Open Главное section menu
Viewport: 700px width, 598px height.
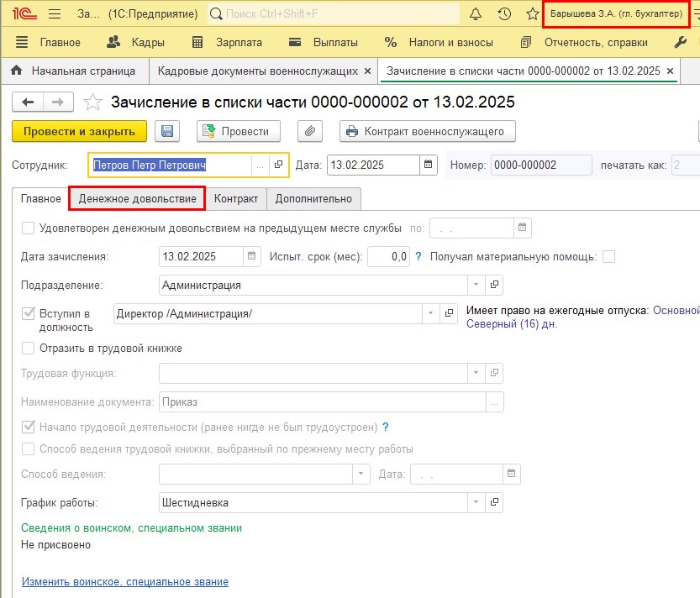pos(60,42)
